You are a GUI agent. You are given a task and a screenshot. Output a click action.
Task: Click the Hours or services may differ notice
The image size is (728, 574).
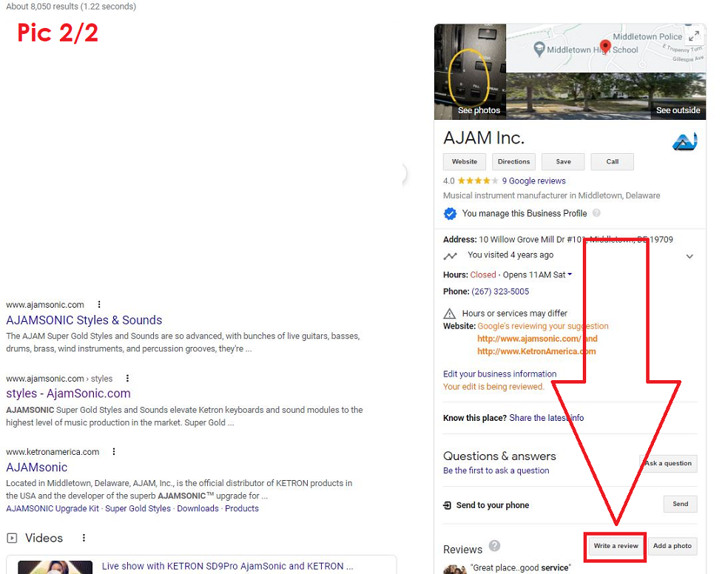click(514, 313)
